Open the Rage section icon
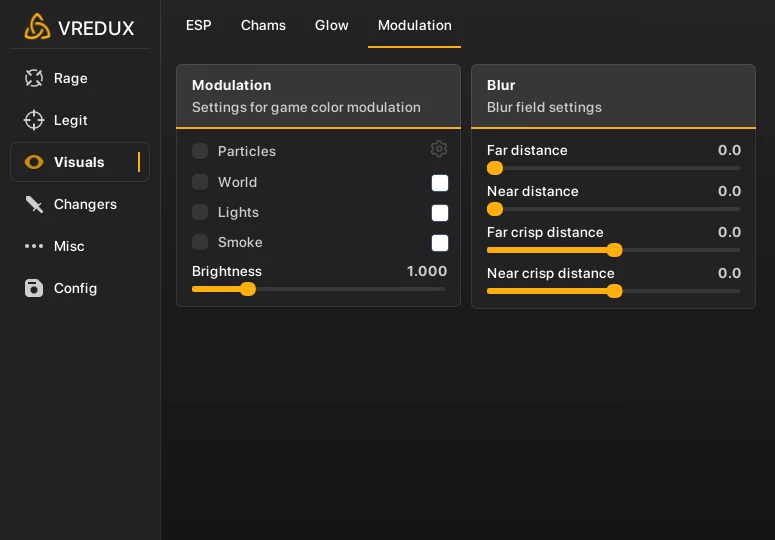Viewport: 775px width, 540px height. tap(34, 78)
